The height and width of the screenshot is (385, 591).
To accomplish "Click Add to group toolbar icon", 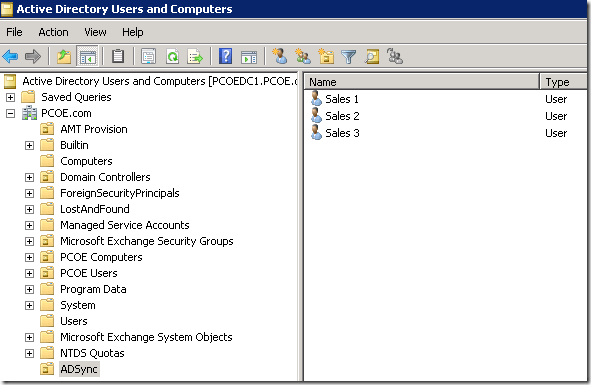I will tap(395, 56).
